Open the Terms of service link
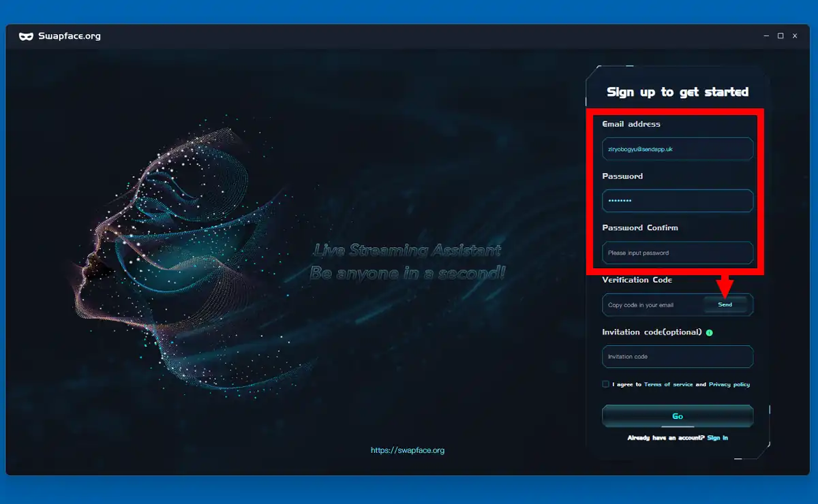818x504 pixels. [668, 384]
